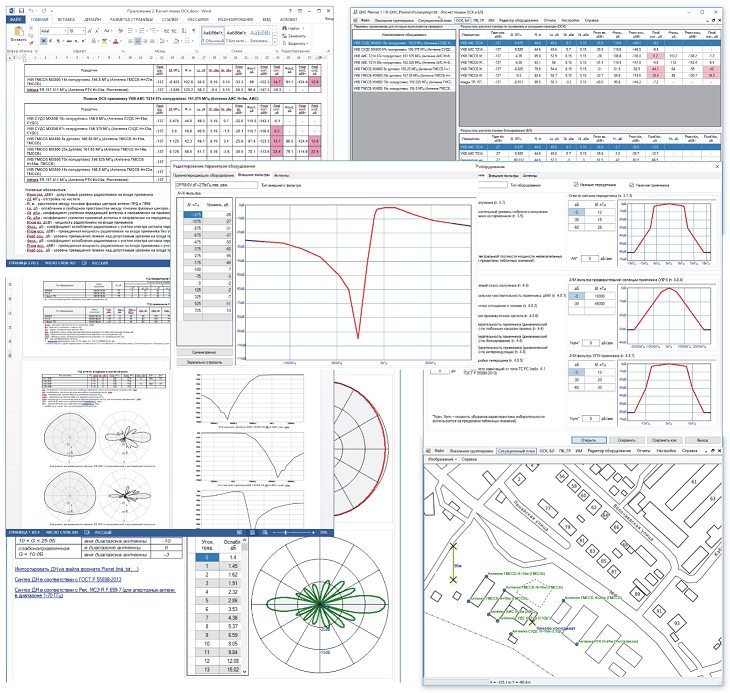Open the font color dropdown arrow
This screenshot has height=693, width=730.
[x=122, y=41]
